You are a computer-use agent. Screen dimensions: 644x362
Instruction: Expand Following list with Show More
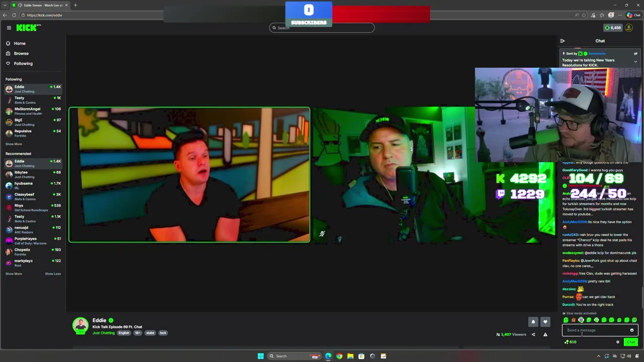pyautogui.click(x=14, y=144)
